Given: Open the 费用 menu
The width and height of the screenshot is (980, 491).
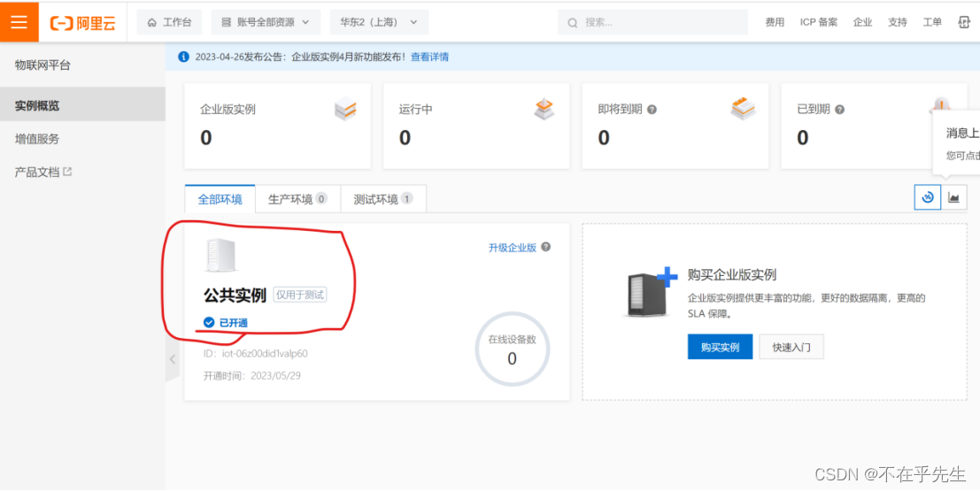Looking at the screenshot, I should [775, 22].
